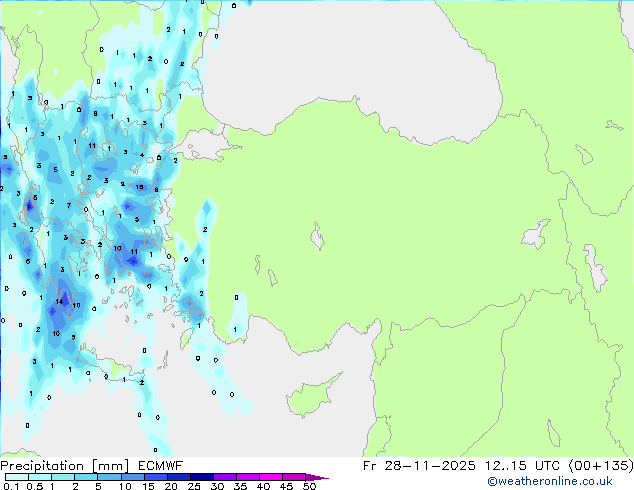The width and height of the screenshot is (634, 490).
Task: Open the weatheronline.co.uk copyright link
Action: (549, 481)
